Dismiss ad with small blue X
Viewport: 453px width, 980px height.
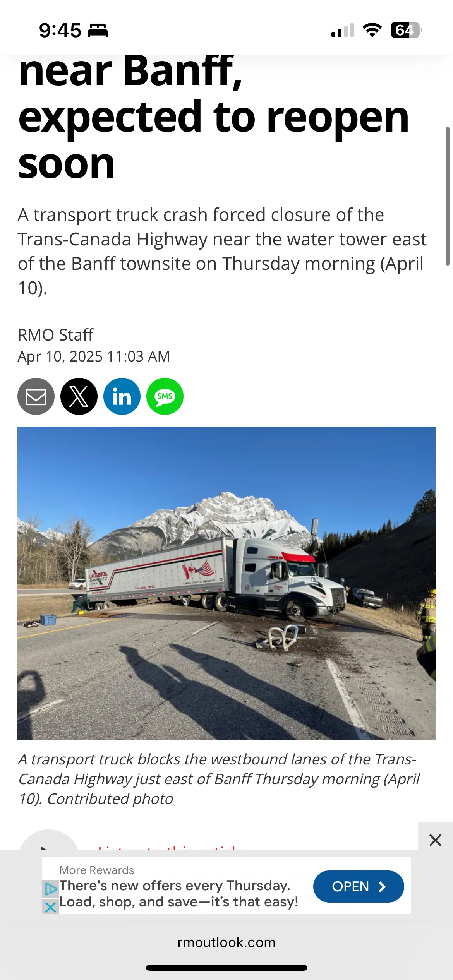[50, 907]
